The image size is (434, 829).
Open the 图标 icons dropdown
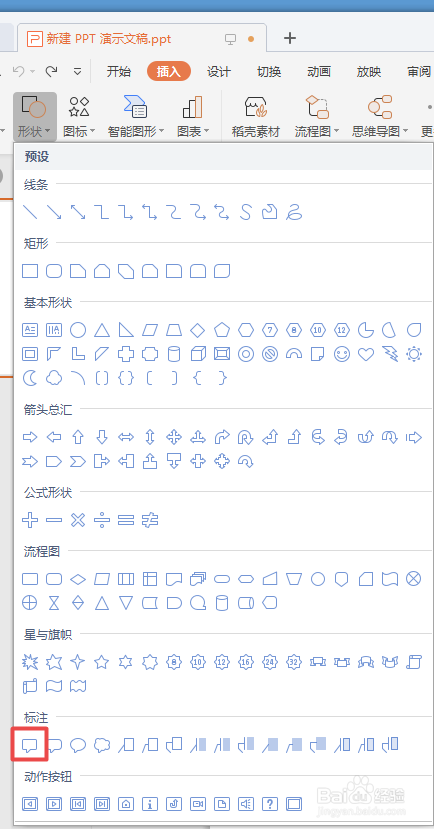[79, 117]
